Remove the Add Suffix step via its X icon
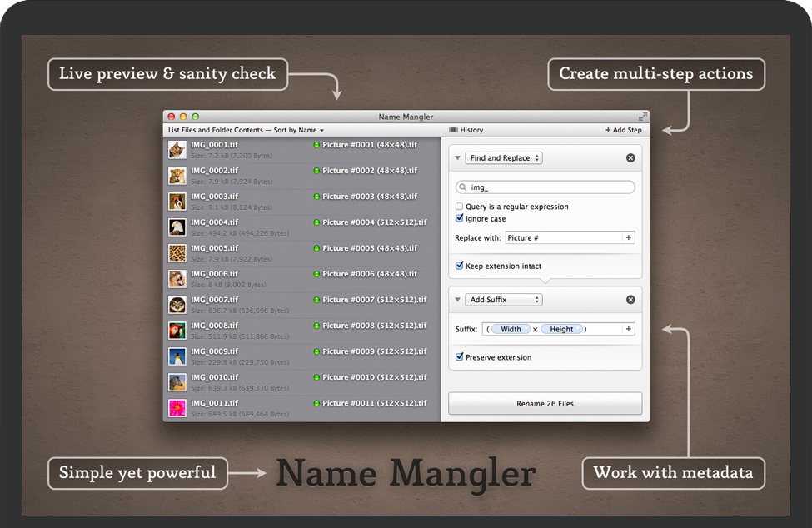Viewport: 812px width, 528px height. [x=630, y=299]
